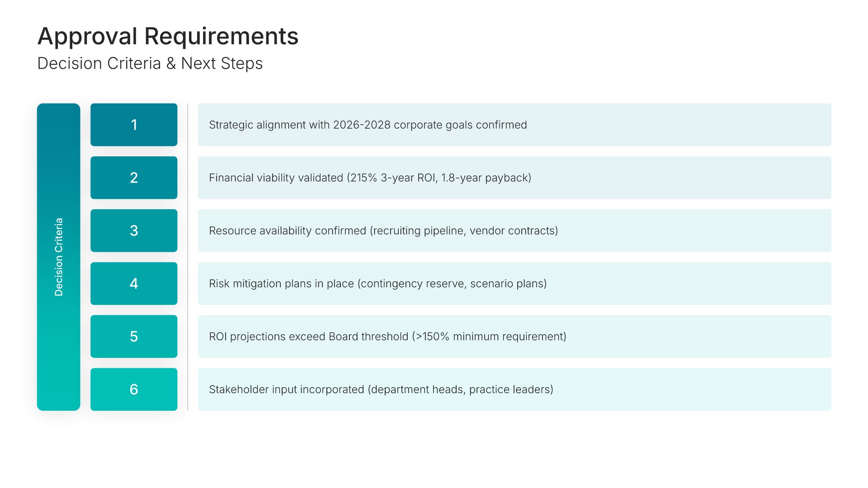The height and width of the screenshot is (488, 868).
Task: Click the number 4 tile
Action: click(x=134, y=283)
